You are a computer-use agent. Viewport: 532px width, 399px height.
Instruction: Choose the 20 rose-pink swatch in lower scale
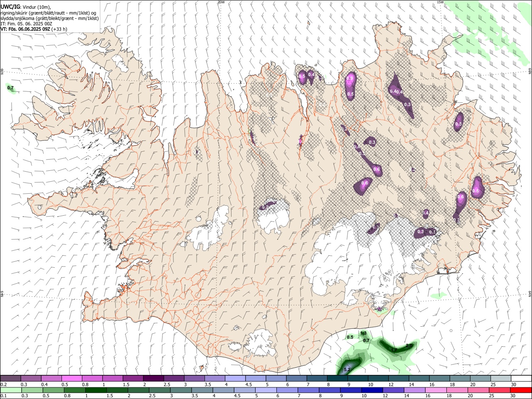coord(478,390)
